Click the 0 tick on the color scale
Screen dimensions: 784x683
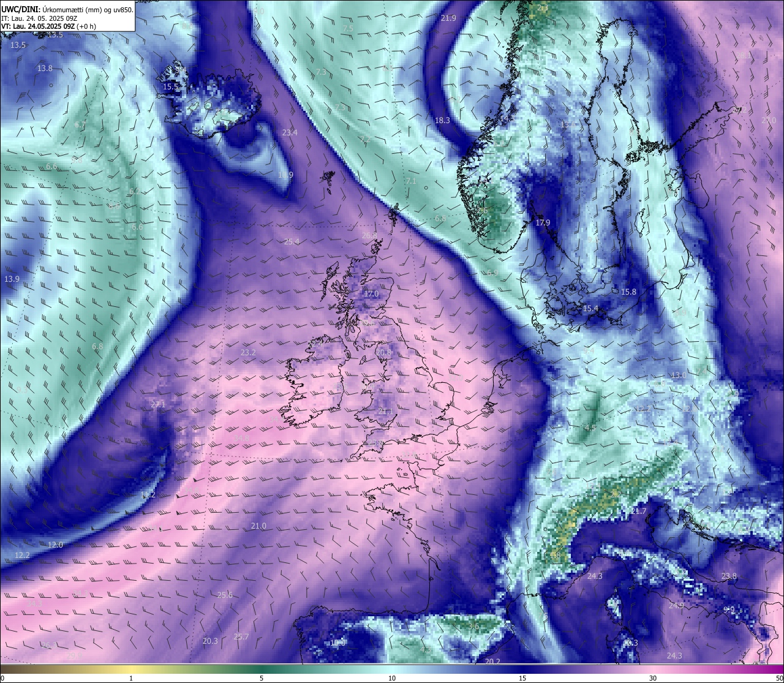coord(2,678)
